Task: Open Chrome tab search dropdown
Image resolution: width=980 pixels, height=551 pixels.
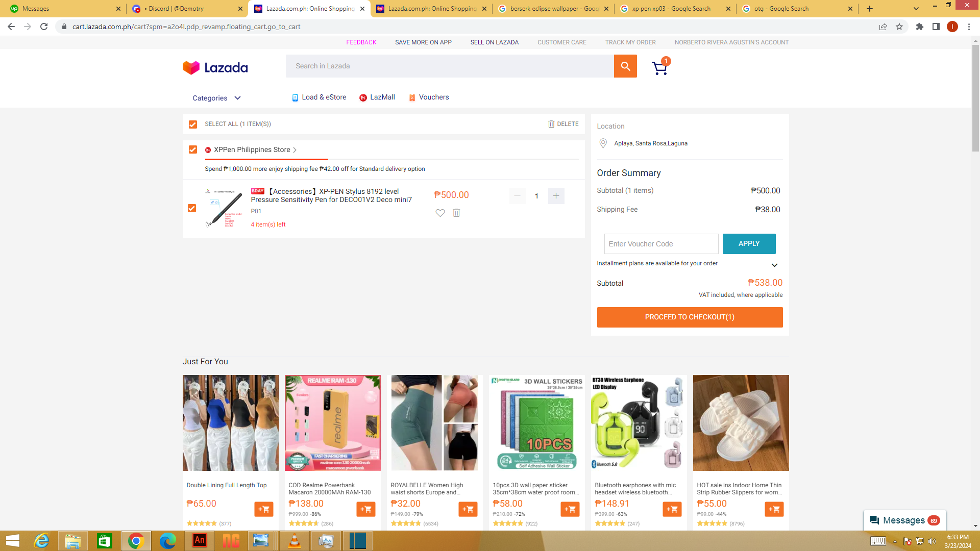Action: coord(916,9)
